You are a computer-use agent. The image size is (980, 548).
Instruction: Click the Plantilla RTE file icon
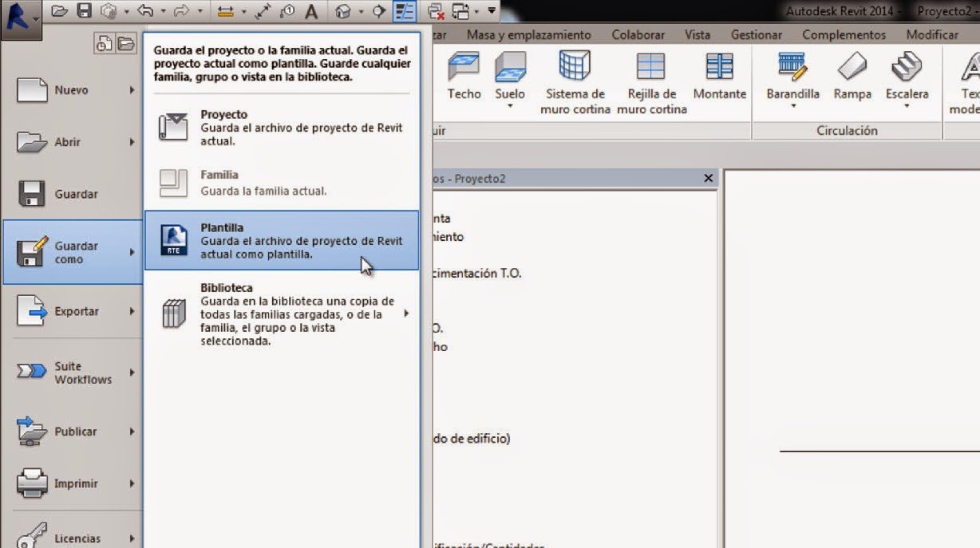click(174, 240)
